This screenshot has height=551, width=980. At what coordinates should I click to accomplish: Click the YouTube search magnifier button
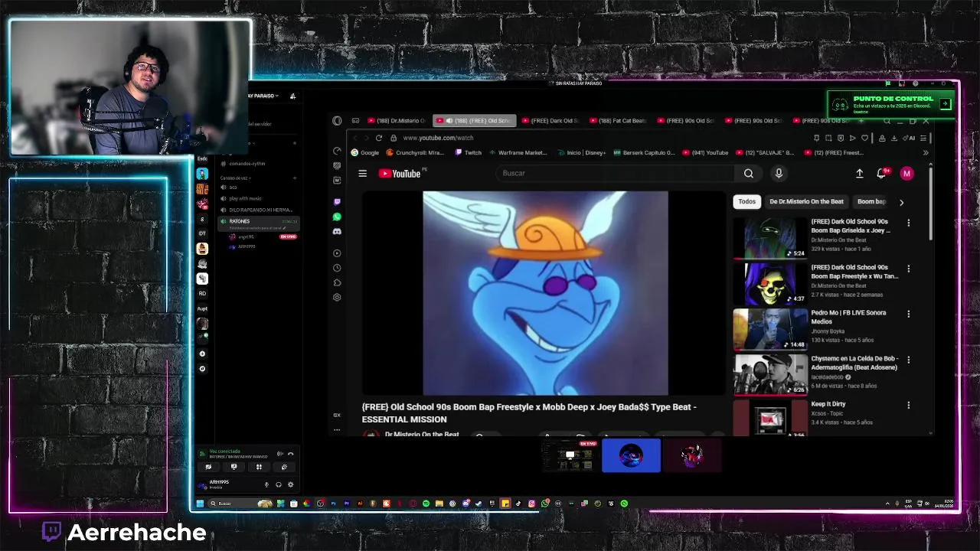(748, 174)
